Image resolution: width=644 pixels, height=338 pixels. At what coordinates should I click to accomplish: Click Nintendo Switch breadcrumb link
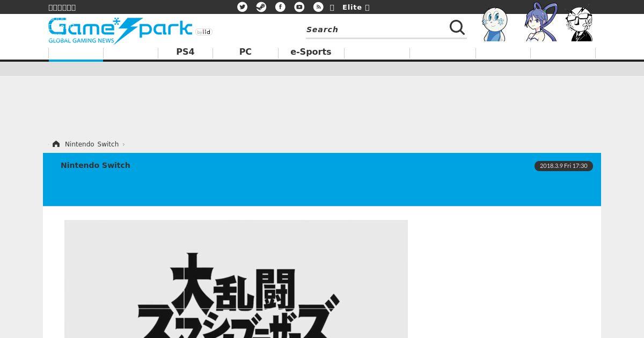pyautogui.click(x=92, y=144)
